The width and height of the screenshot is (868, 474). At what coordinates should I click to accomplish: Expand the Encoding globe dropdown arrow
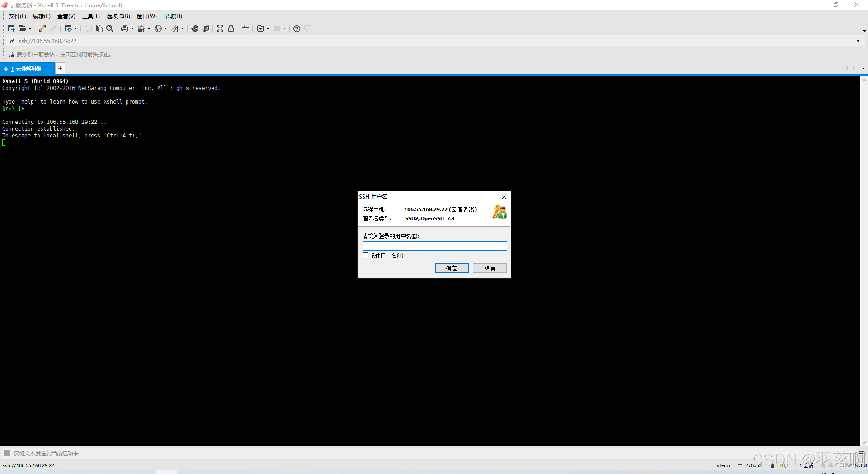(x=165, y=29)
